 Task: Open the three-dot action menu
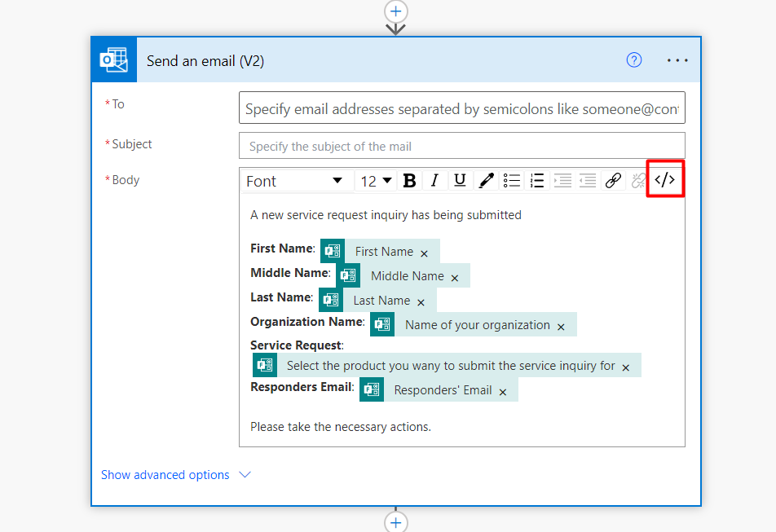(x=677, y=60)
